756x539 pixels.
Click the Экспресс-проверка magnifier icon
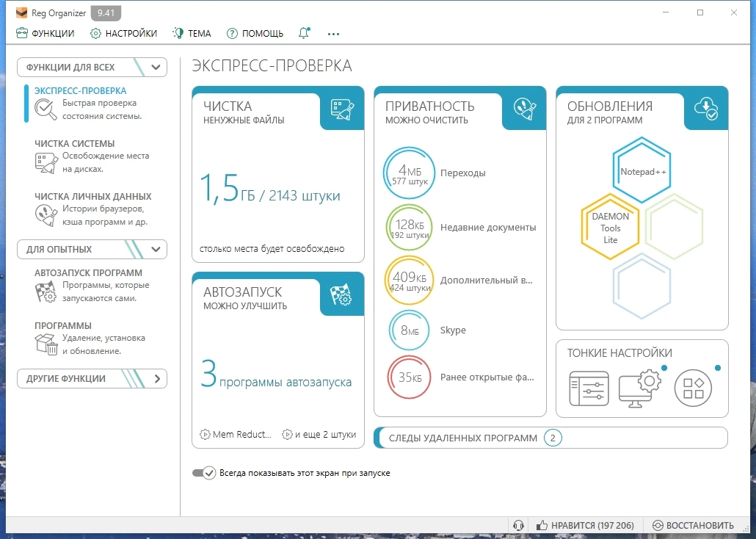click(46, 109)
